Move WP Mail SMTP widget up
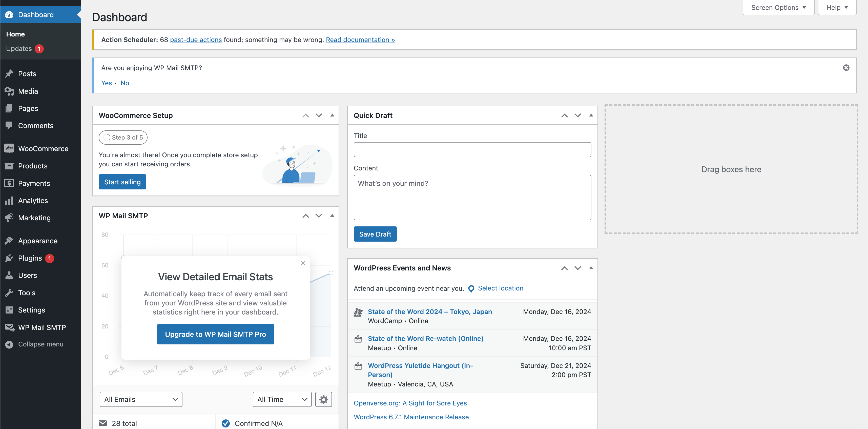This screenshot has height=429, width=868. (306, 216)
